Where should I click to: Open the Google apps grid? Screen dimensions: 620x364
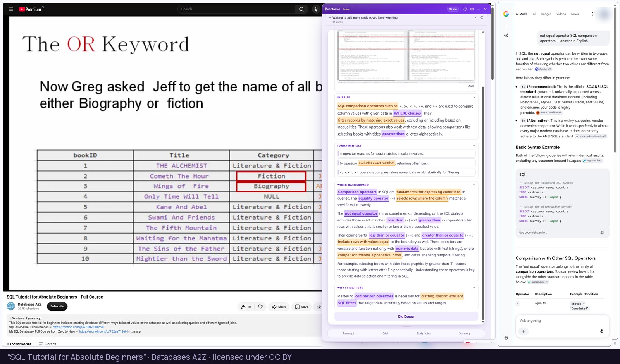click(x=593, y=14)
